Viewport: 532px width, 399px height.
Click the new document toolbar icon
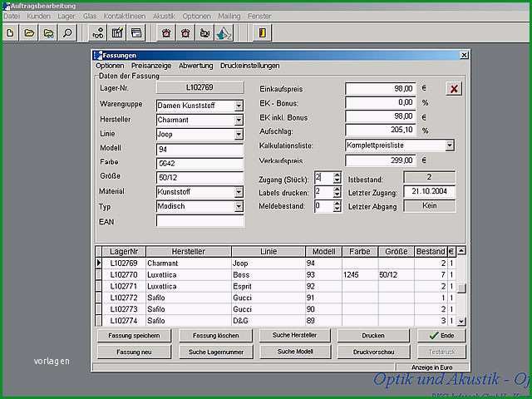(x=10, y=33)
